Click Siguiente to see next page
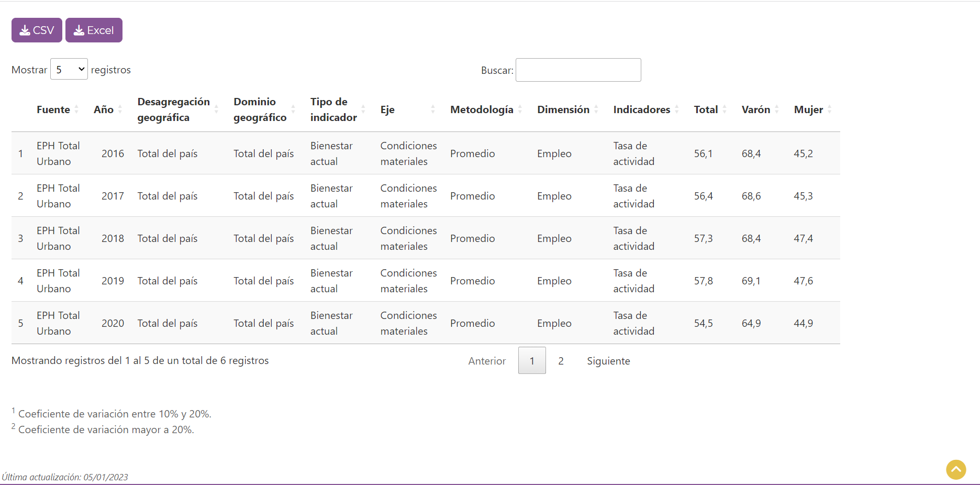 point(608,361)
